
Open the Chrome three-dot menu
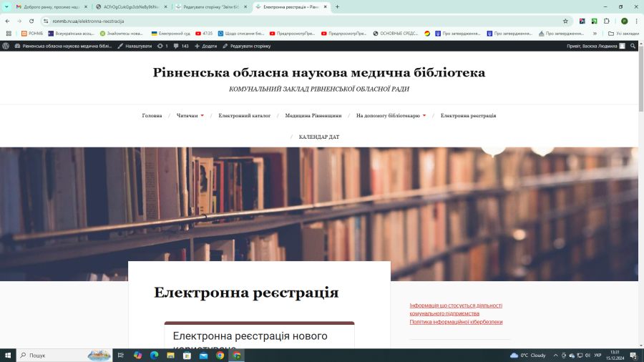[x=637, y=21]
